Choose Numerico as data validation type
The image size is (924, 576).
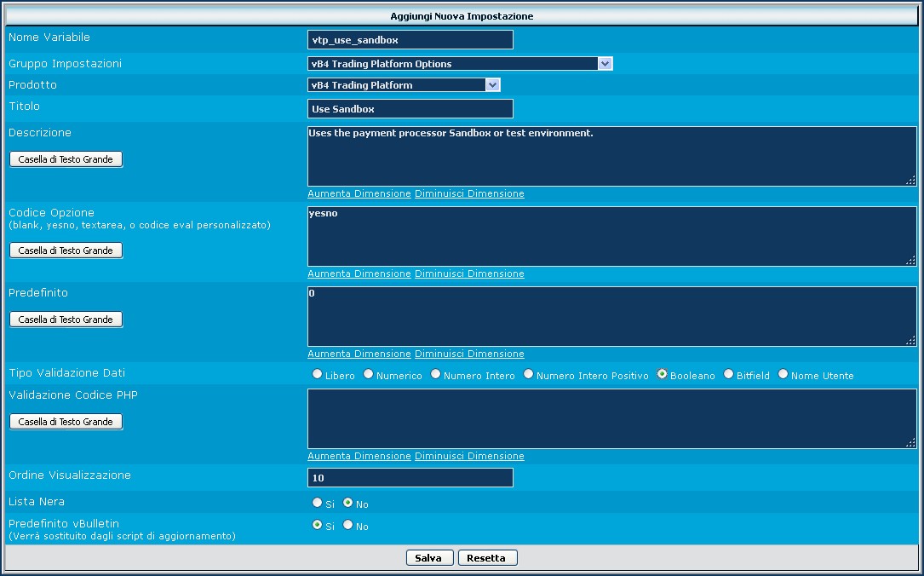point(368,374)
